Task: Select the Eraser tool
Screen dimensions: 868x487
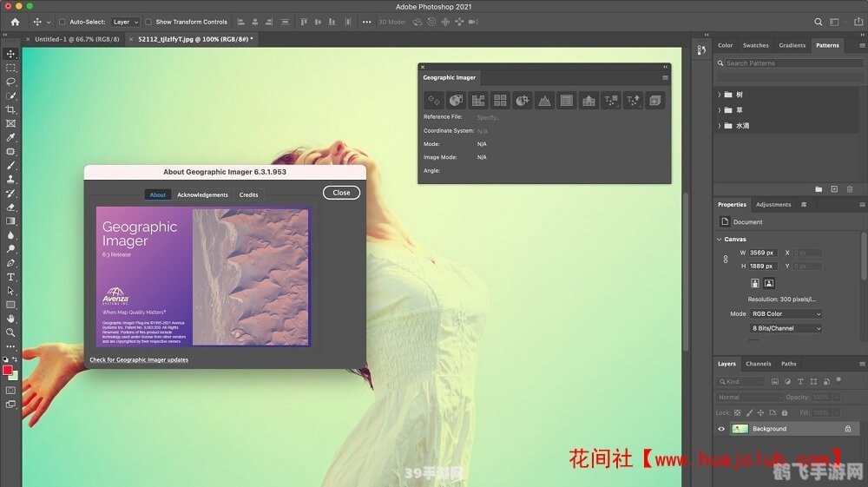Action: point(10,207)
